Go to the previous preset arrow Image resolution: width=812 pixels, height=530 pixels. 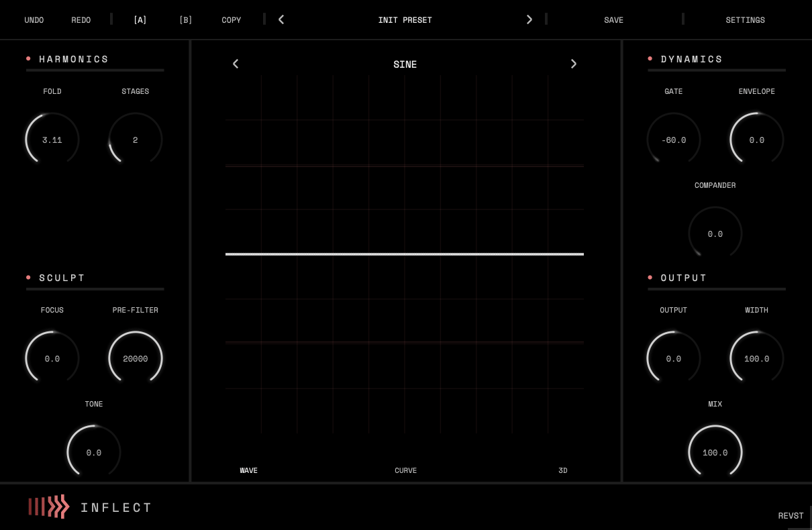281,19
